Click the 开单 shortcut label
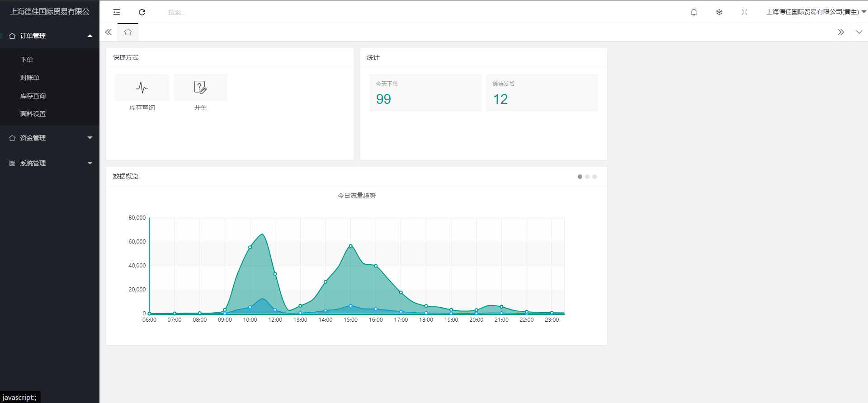Image resolution: width=868 pixels, height=403 pixels. 200,108
